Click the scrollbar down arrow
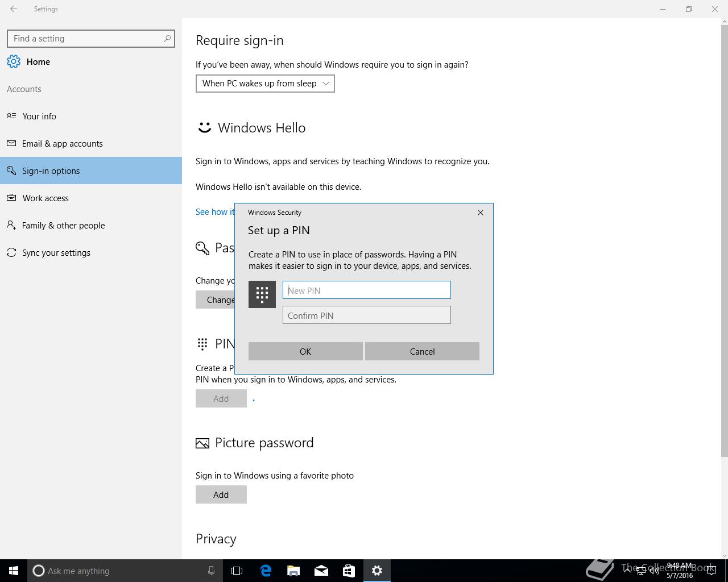 724,555
